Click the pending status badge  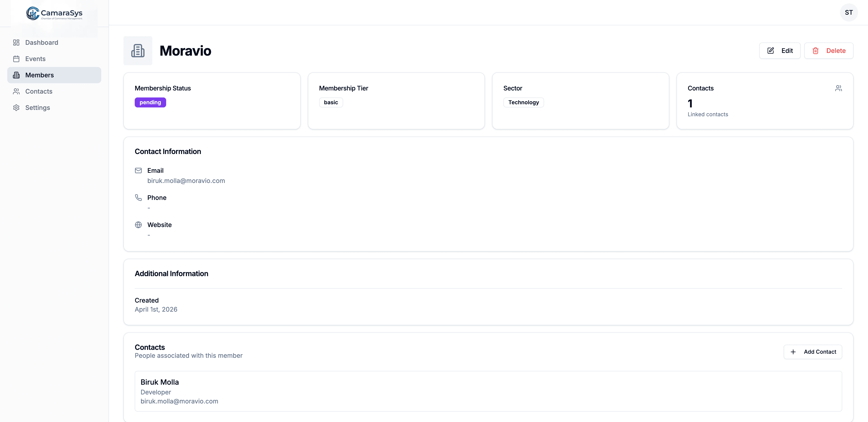(x=150, y=102)
